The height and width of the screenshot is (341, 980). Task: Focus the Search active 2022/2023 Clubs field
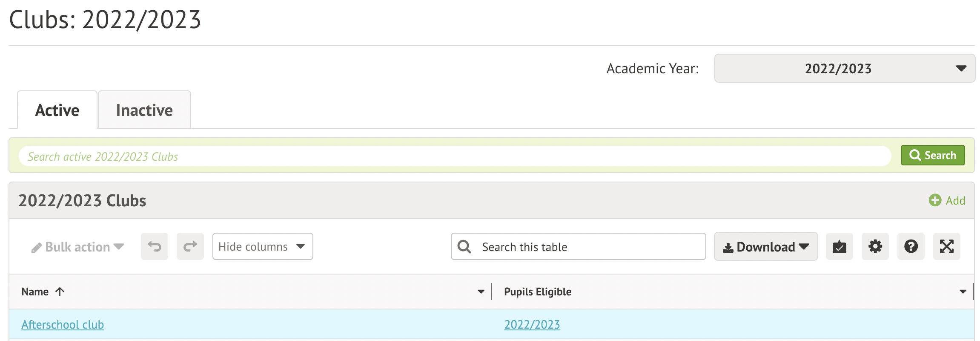tap(455, 156)
